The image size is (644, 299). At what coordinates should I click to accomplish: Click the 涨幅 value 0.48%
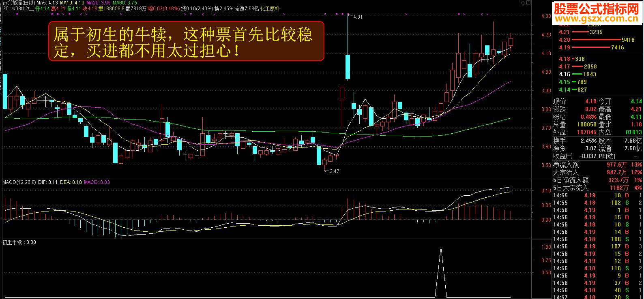pos(588,117)
